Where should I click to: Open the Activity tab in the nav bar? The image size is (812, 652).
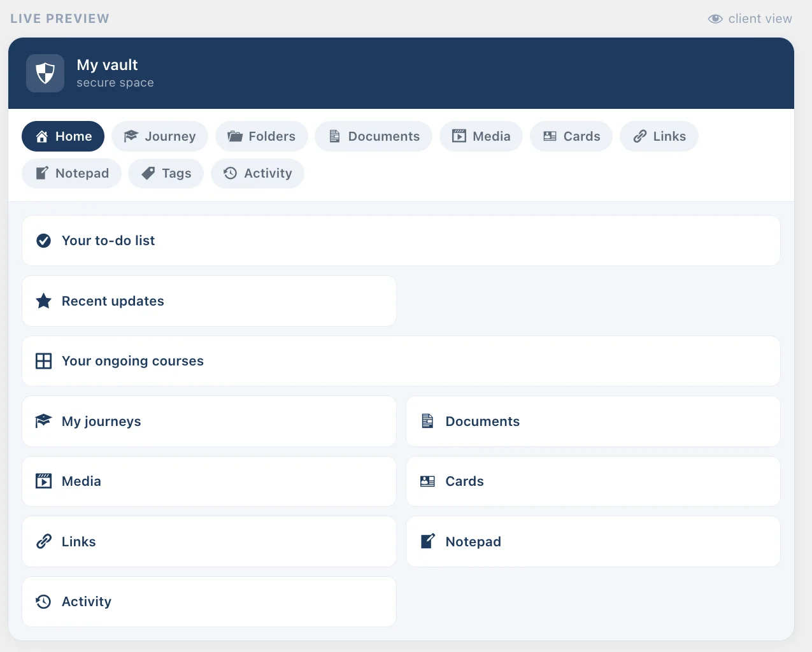[257, 173]
